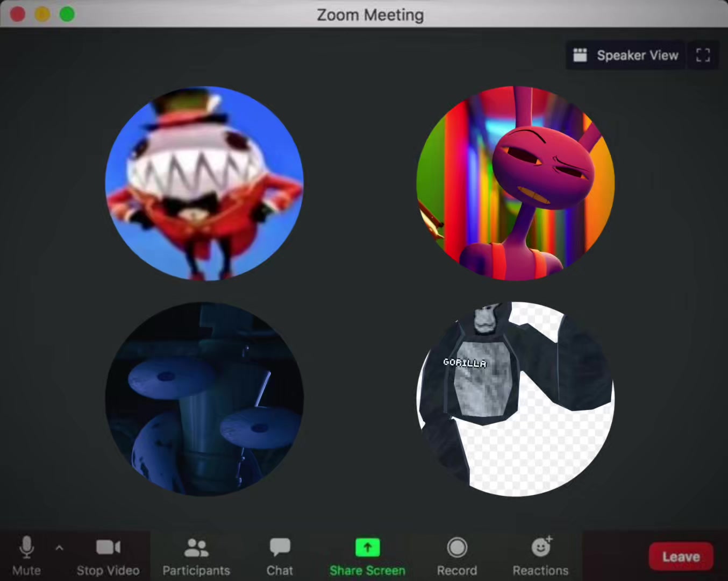Open the Reactions menu

[540, 556]
